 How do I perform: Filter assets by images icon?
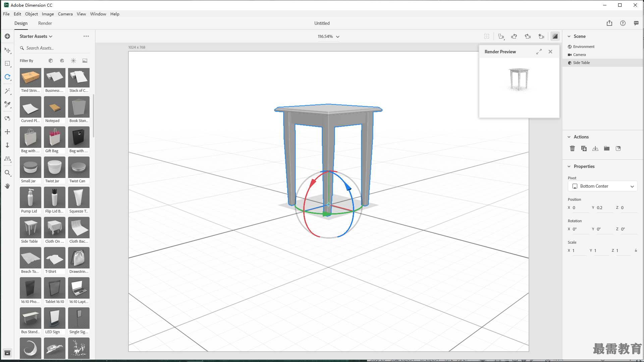85,61
